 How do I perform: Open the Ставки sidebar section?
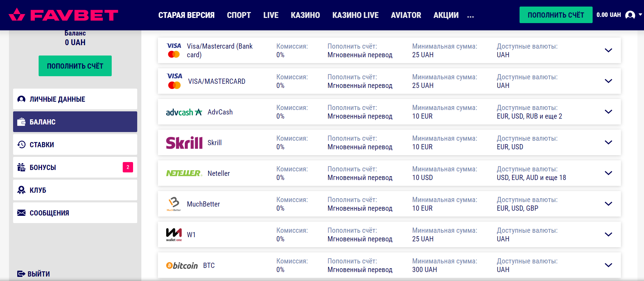(75, 144)
